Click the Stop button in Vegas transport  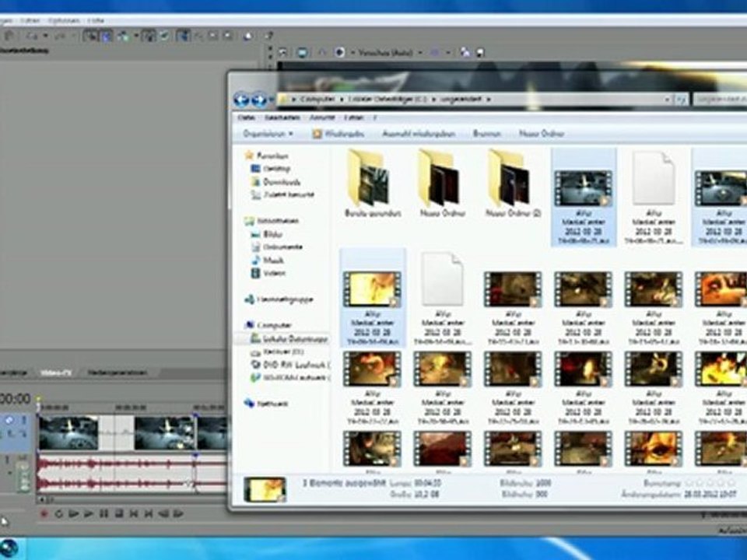(x=118, y=514)
